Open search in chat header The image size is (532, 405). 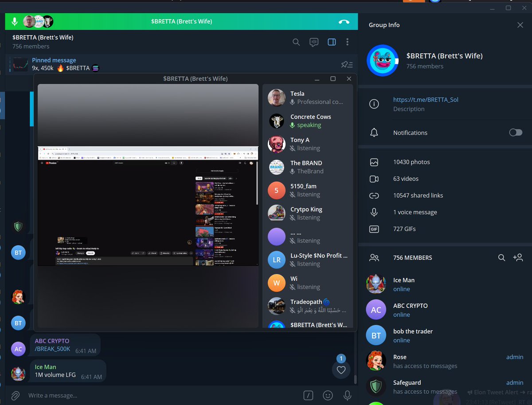(296, 42)
